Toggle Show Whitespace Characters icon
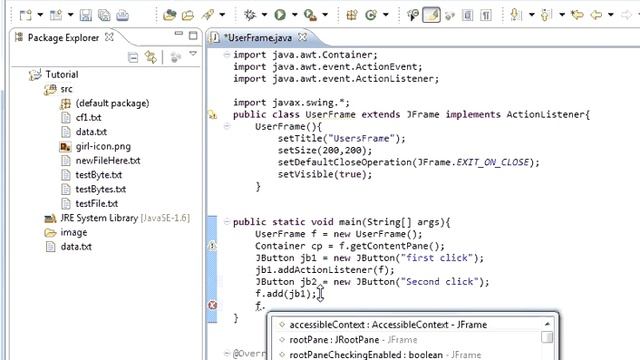The width and height of the screenshot is (640, 360). [x=486, y=15]
